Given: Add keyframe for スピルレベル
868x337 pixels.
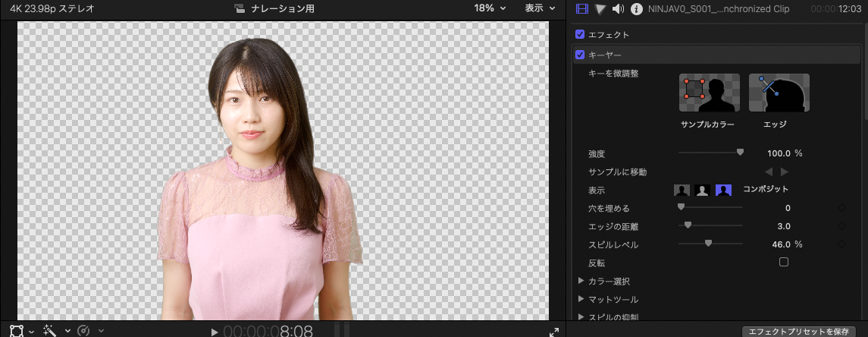Looking at the screenshot, I should (x=841, y=244).
